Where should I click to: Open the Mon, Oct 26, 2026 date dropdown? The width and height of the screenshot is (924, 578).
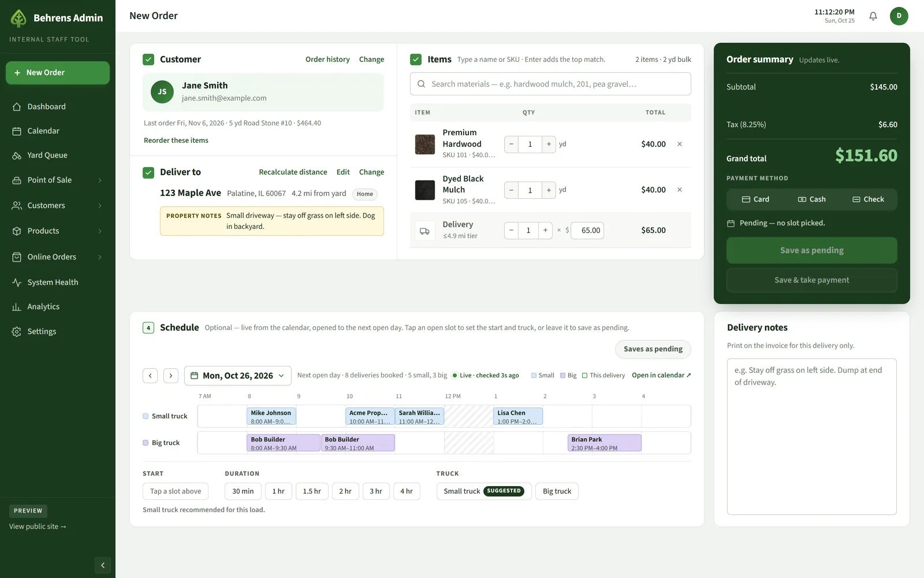point(238,376)
